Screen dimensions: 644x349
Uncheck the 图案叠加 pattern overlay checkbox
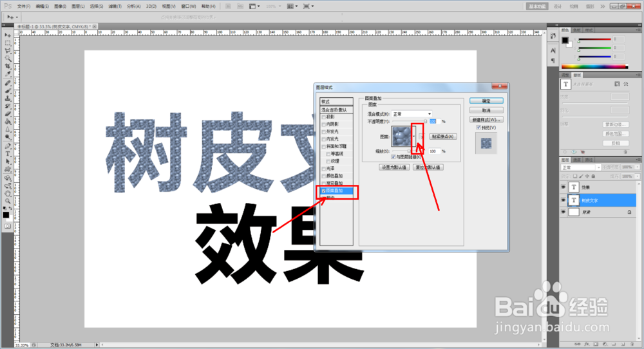[x=324, y=191]
